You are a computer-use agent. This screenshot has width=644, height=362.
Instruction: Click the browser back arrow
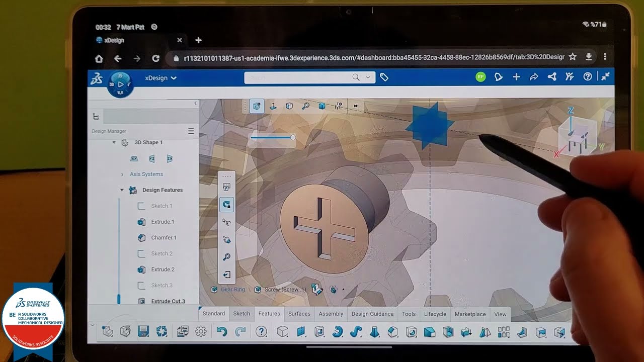pyautogui.click(x=118, y=58)
